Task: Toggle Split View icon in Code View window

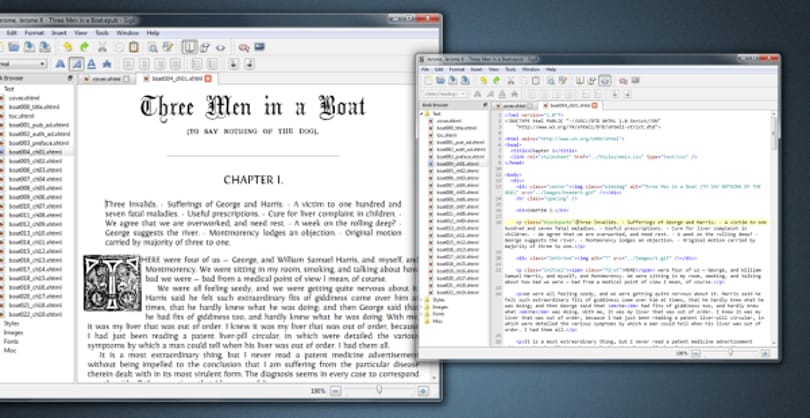Action: (592, 81)
